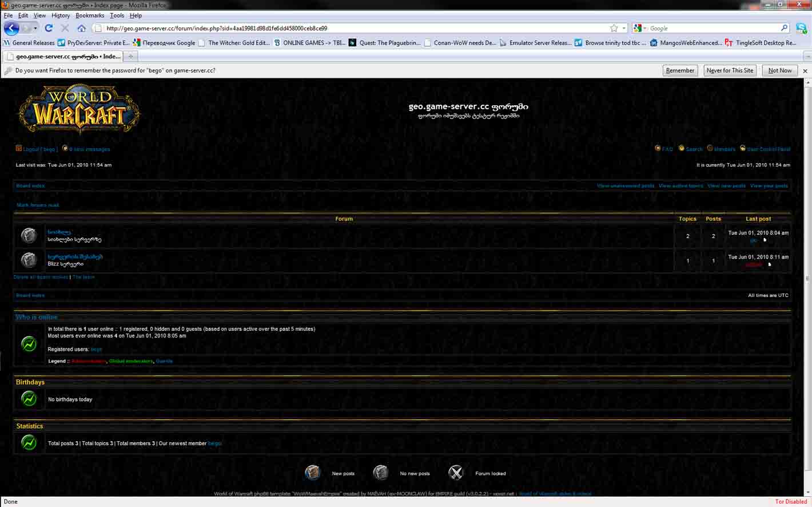Screen dimensions: 812x507
Task: Open the Conan-WoW needs De bookmark
Action: click(460, 43)
